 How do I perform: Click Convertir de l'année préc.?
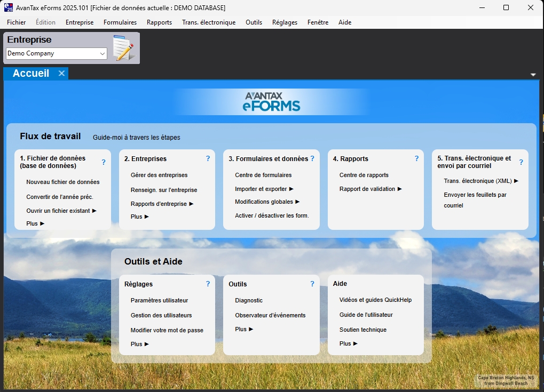point(60,197)
